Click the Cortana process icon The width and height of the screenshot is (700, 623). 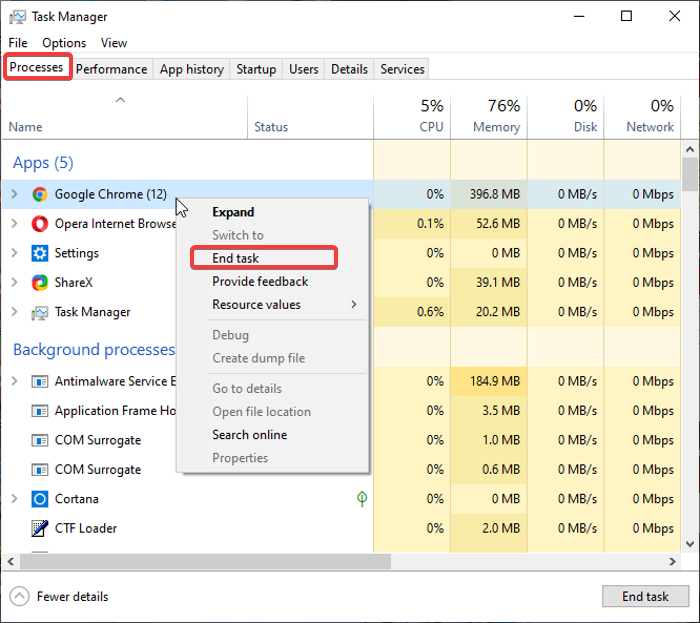click(x=40, y=499)
